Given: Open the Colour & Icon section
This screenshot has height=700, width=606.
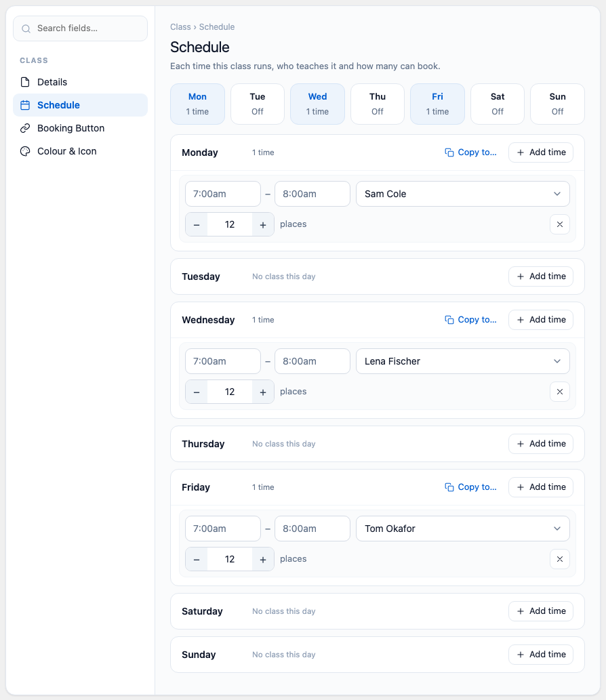Looking at the screenshot, I should coord(81,151).
